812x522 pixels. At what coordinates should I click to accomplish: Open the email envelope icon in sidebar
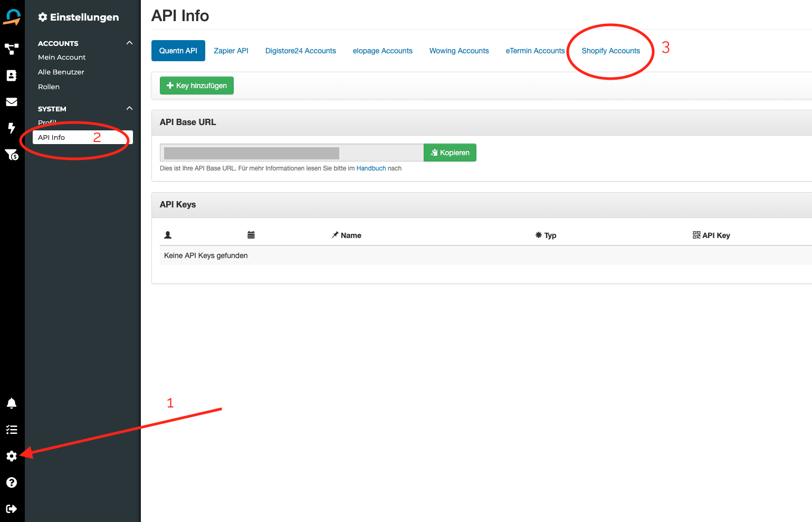click(x=12, y=102)
